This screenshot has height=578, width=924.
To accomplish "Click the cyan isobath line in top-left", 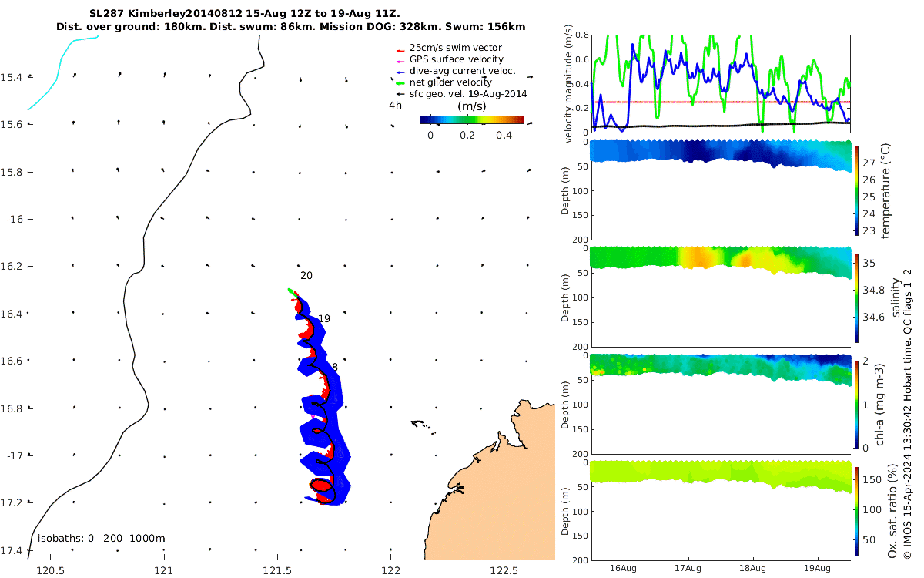I will (x=62, y=69).
